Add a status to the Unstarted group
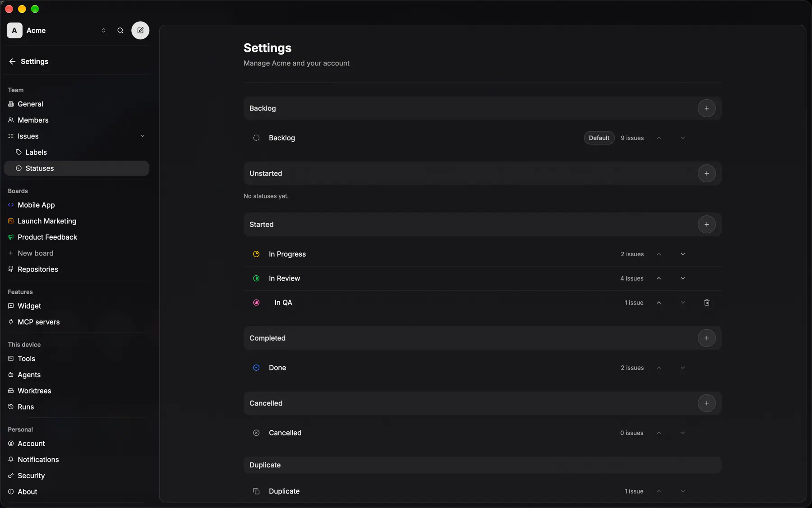This screenshot has height=508, width=812. coord(706,173)
